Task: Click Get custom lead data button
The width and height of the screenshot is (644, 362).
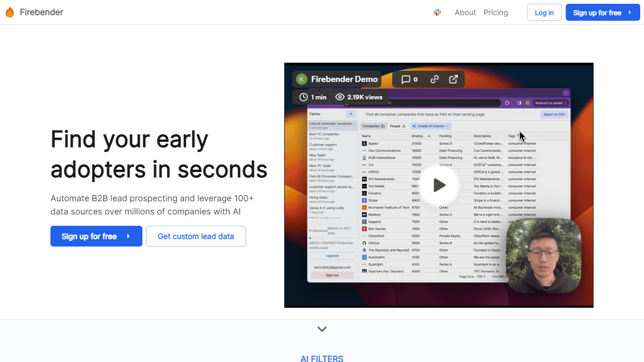Action: coord(196,236)
